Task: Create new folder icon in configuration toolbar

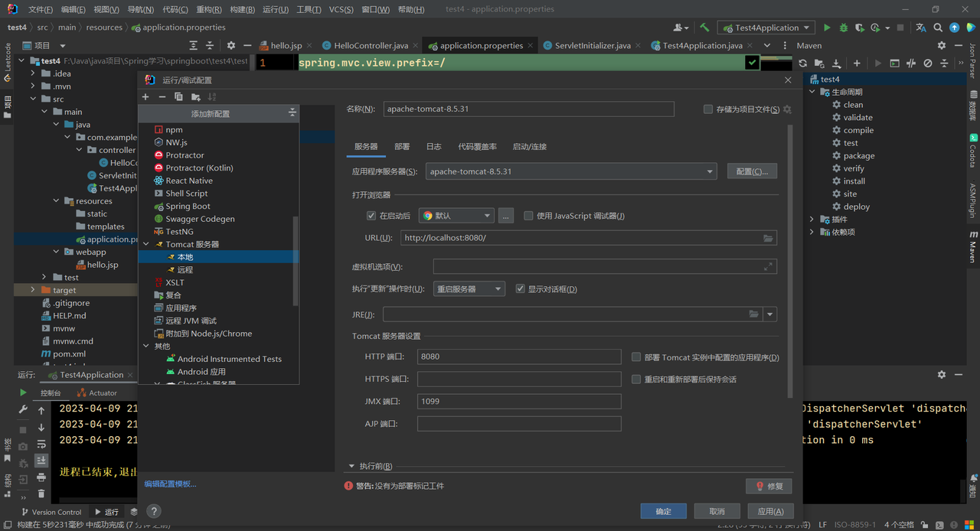Action: [196, 97]
